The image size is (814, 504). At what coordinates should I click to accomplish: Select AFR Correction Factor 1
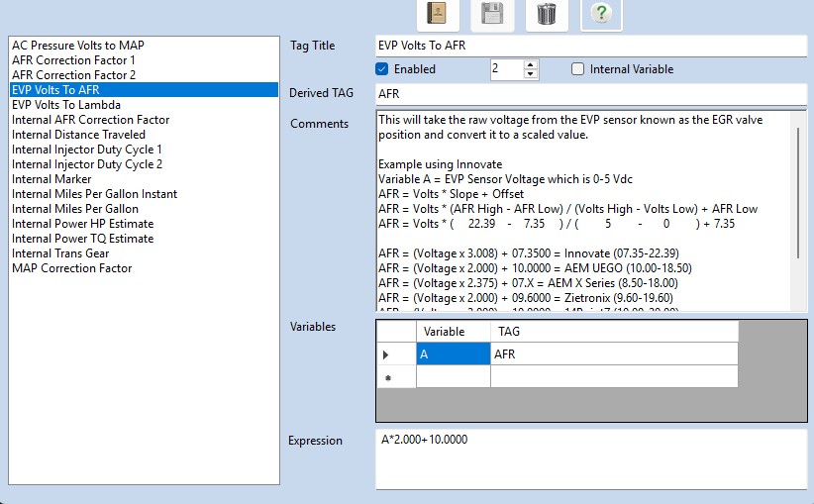144,60
